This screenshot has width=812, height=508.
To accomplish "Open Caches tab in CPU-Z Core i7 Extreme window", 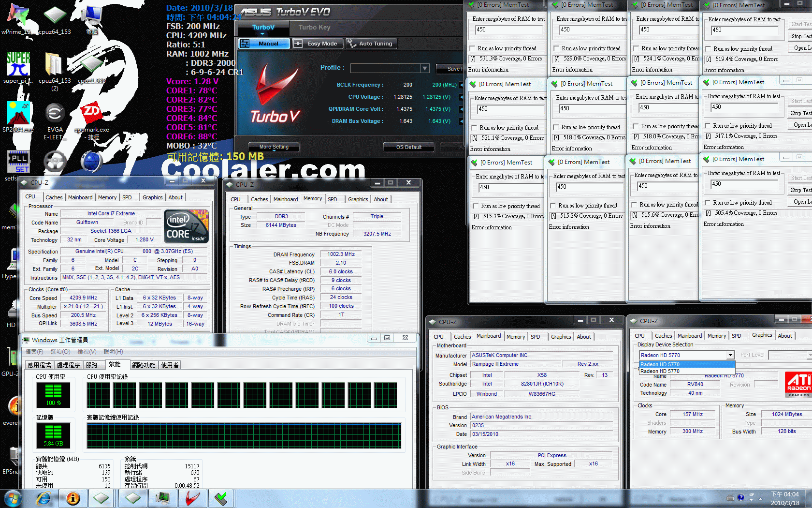I will tap(54, 197).
